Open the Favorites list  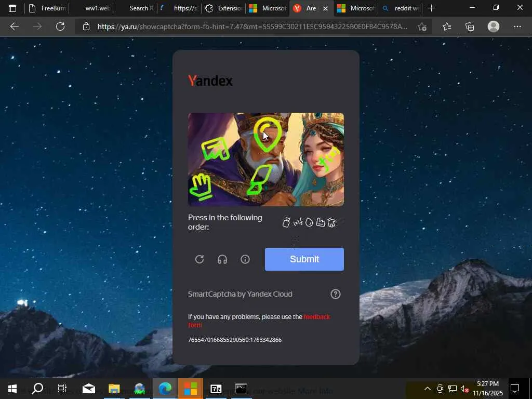tap(447, 26)
